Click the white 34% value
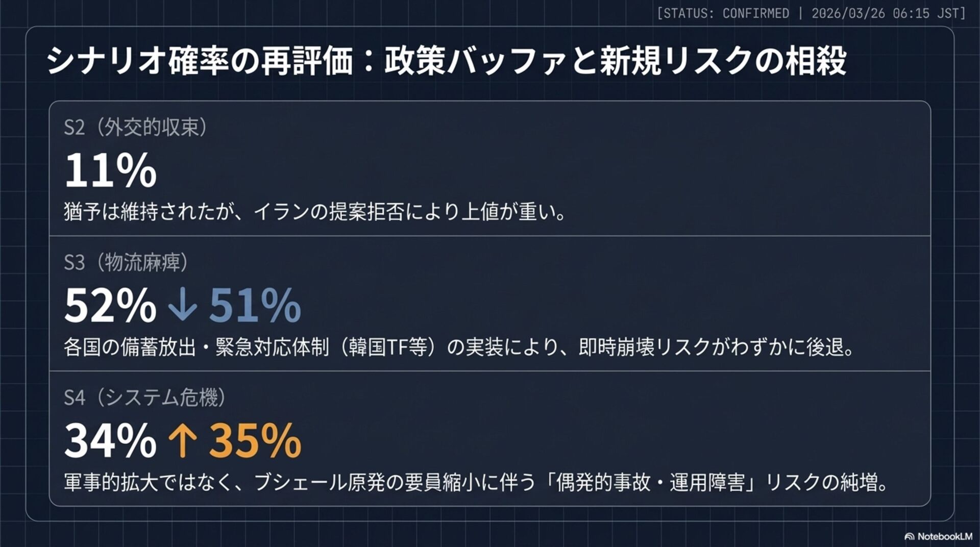This screenshot has height=547, width=980. pyautogui.click(x=110, y=440)
